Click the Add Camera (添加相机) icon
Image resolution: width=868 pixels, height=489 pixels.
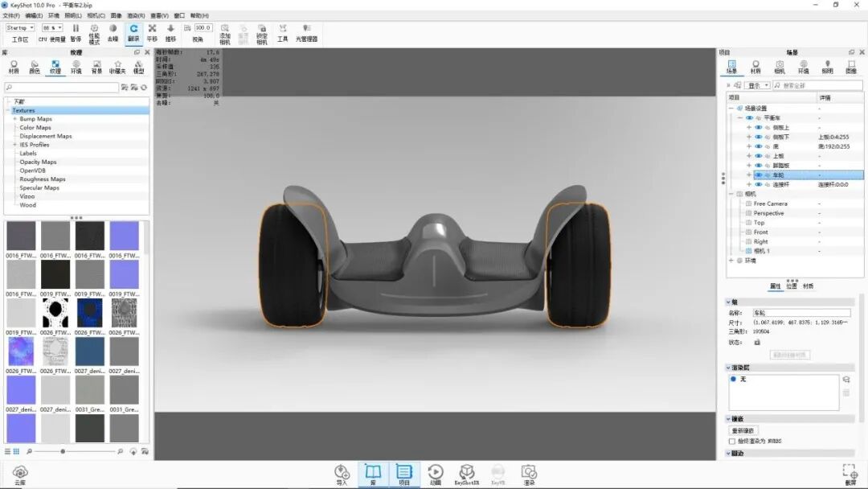click(x=225, y=34)
